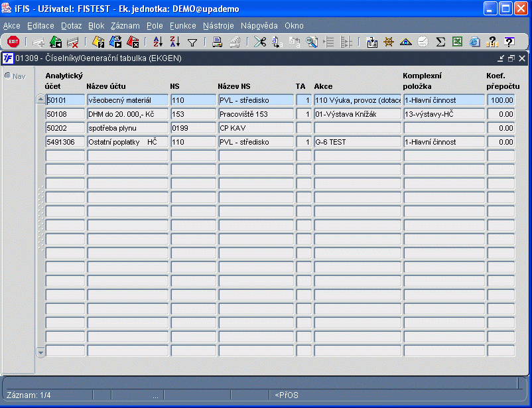Click the grayed calendar clock icon
Viewport: 532px width, 408px height.
point(423,42)
